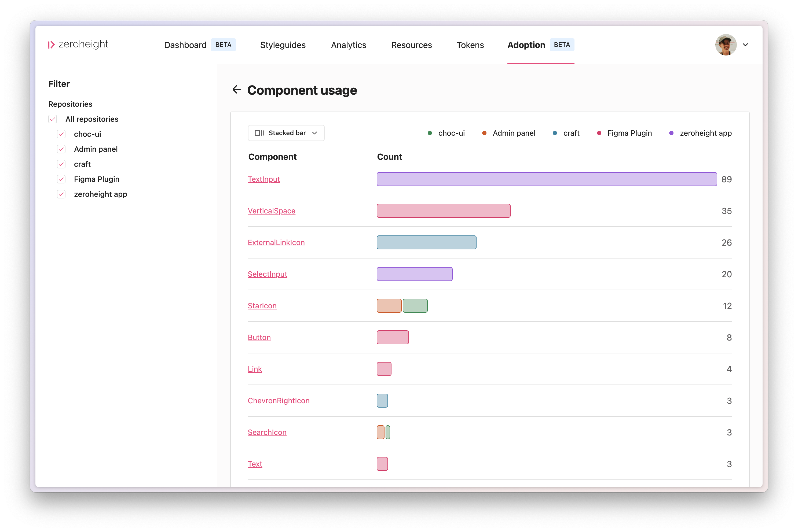Select the Tokens tab
The image size is (798, 532).
(470, 45)
